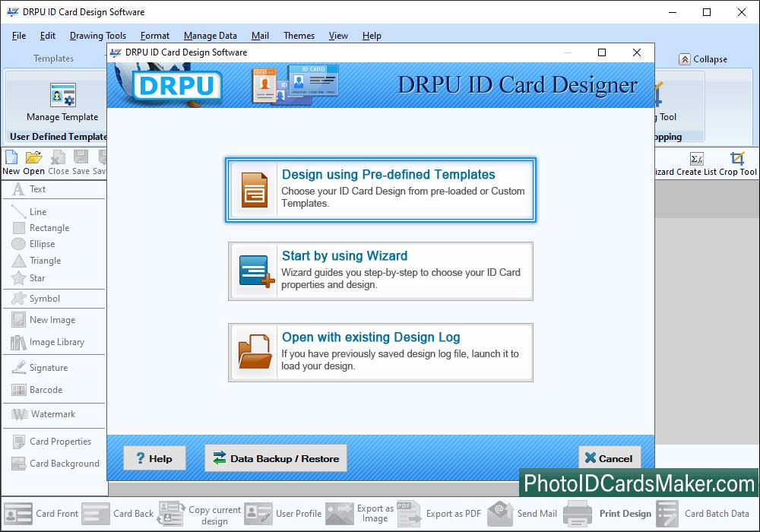Viewport: 760px width, 532px height.
Task: Open the Image Library
Action: point(47,342)
